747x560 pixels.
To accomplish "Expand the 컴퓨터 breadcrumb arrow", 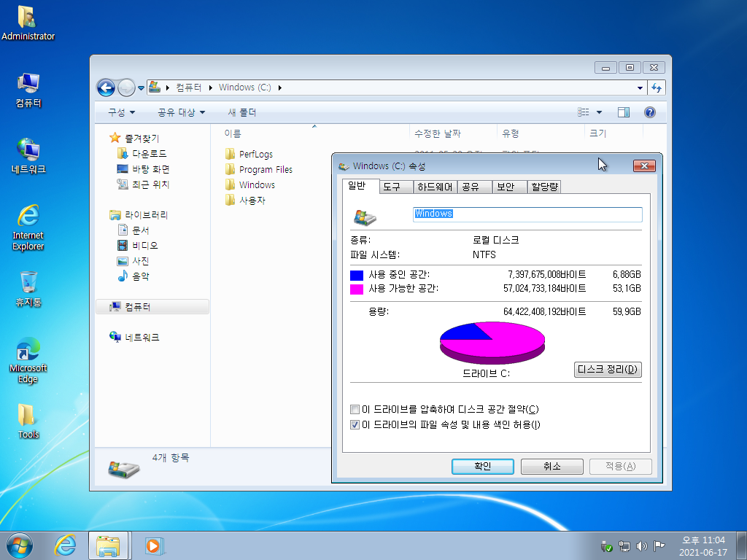I will click(x=210, y=87).
